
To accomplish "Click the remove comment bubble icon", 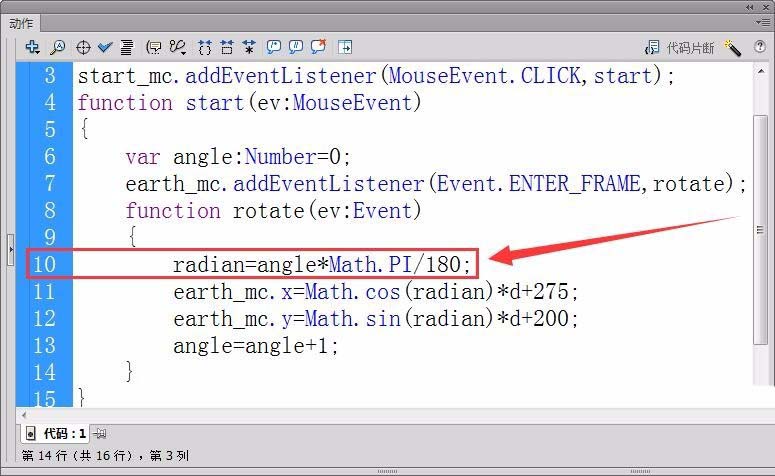I will [318, 47].
